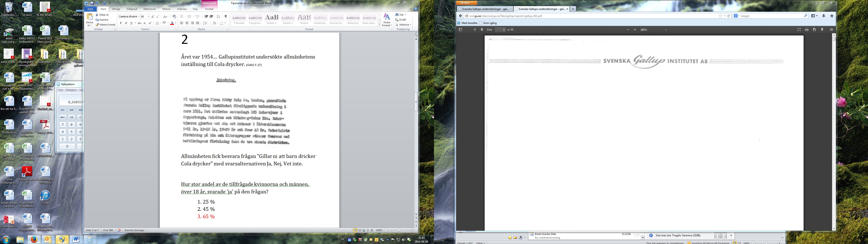The height and width of the screenshot is (244, 868).
Task: Activate Hämta format painter
Action: click(106, 25)
